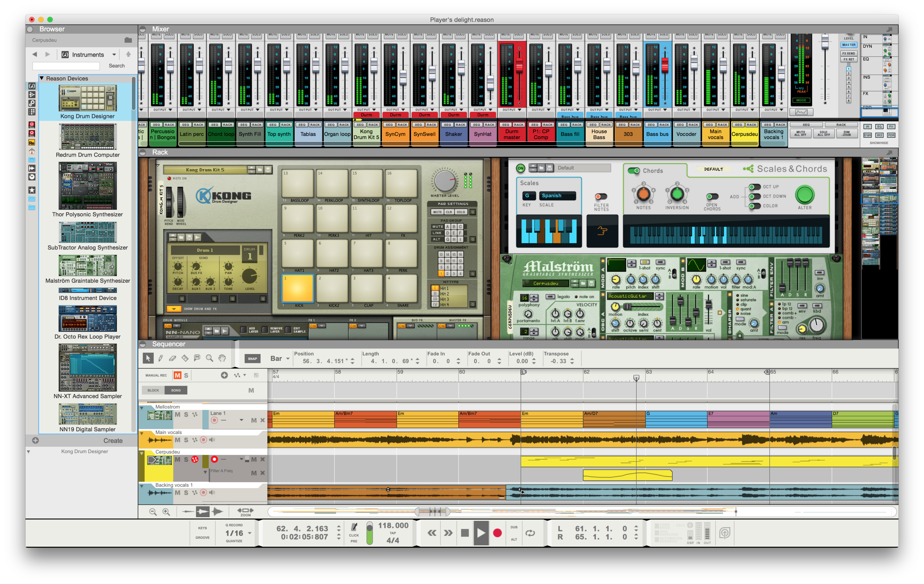Click the Play button in transport
924x584 pixels.
481,533
